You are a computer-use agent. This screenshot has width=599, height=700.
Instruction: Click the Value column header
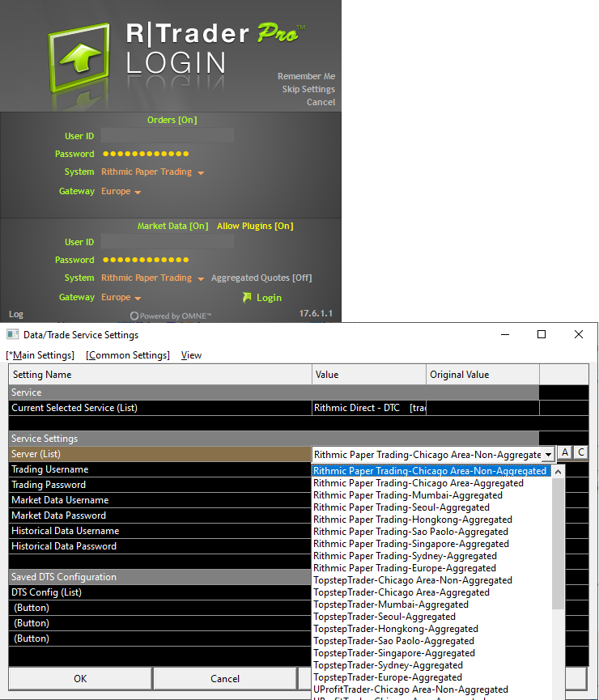(x=369, y=375)
